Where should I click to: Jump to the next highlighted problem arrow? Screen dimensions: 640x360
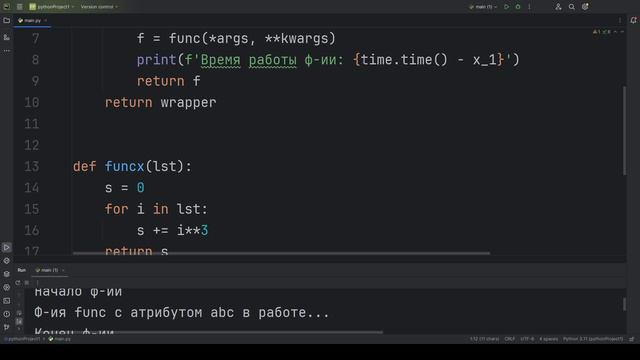[622, 31]
